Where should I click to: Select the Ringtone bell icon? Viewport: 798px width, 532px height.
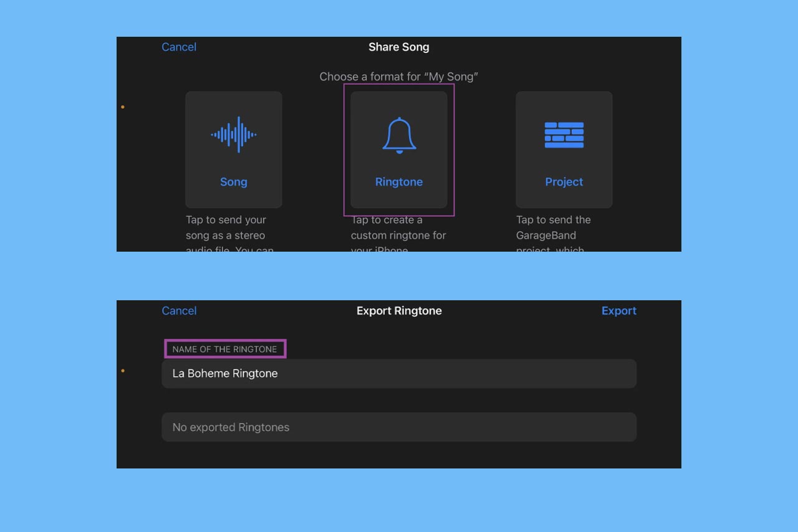[399, 135]
